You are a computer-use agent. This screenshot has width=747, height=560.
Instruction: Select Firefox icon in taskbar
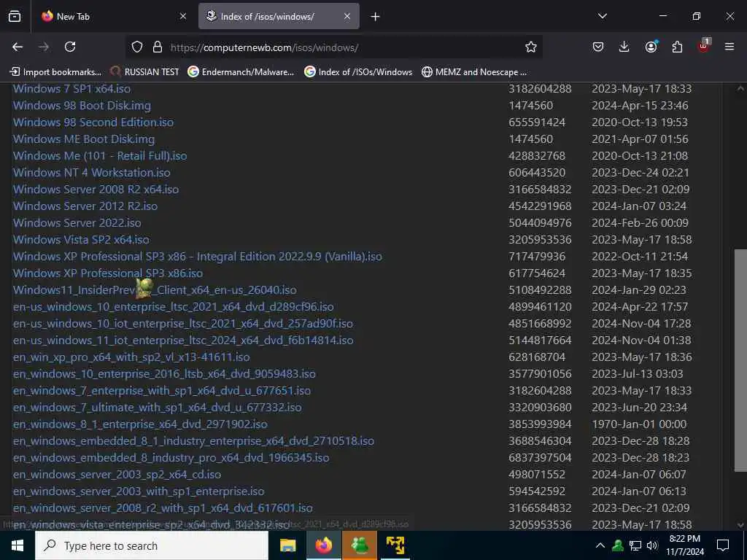pos(323,545)
